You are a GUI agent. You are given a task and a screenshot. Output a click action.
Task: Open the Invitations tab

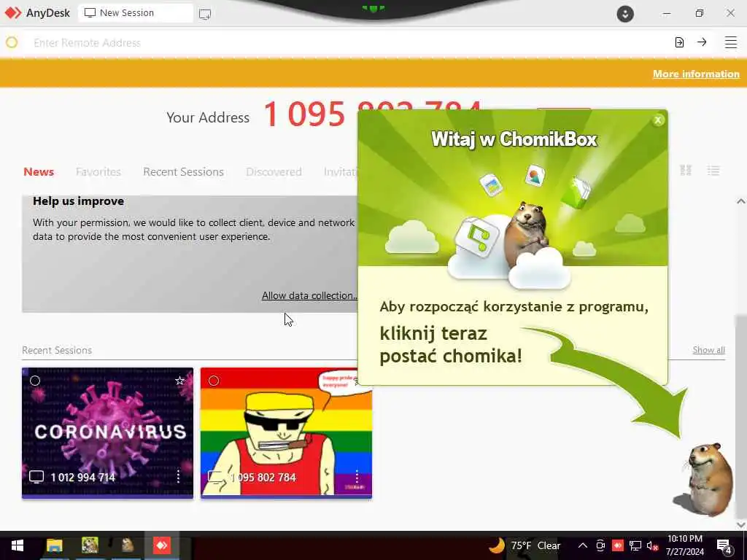[x=340, y=172]
